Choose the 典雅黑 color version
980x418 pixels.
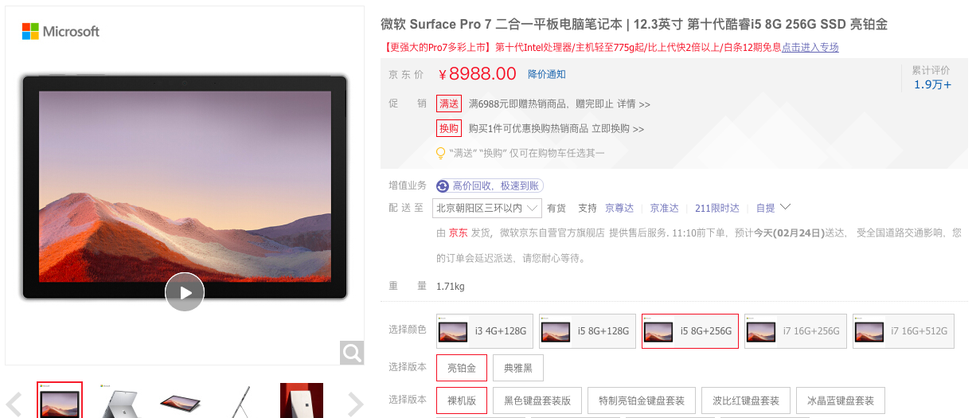(517, 368)
